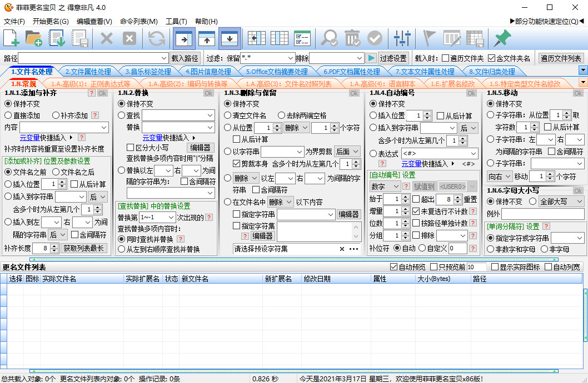Click 元变量 link in 添加与补齐 panel

[29, 138]
